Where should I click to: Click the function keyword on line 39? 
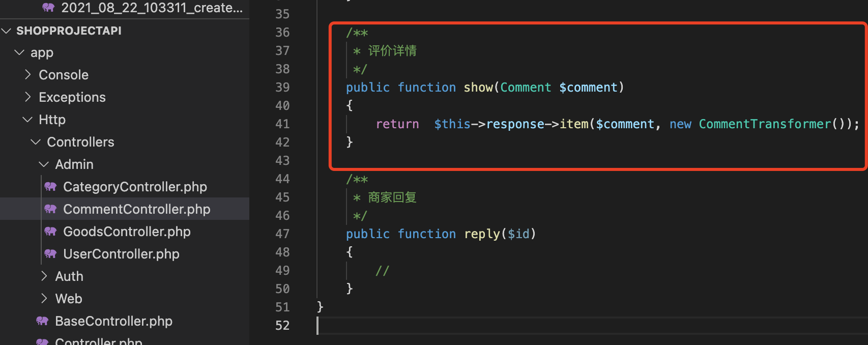tap(427, 88)
